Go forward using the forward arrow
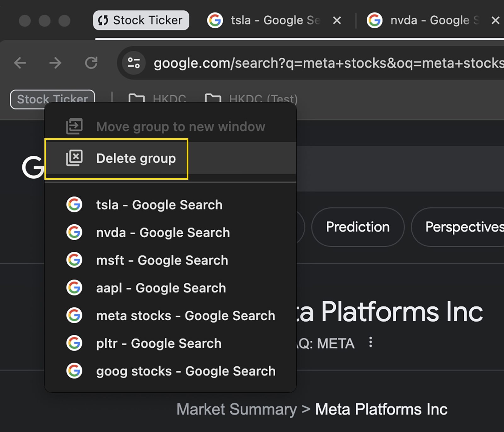Viewport: 504px width, 432px height. [55, 63]
